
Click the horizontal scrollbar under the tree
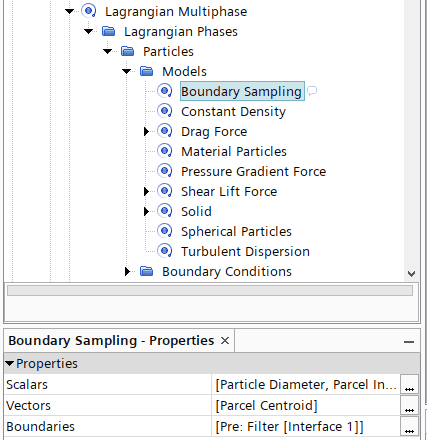pyautogui.click(x=210, y=290)
